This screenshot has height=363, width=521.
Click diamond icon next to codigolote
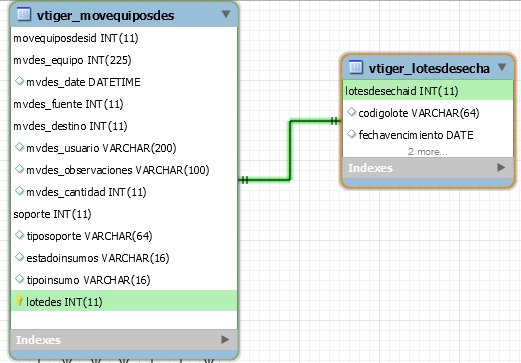click(x=351, y=112)
